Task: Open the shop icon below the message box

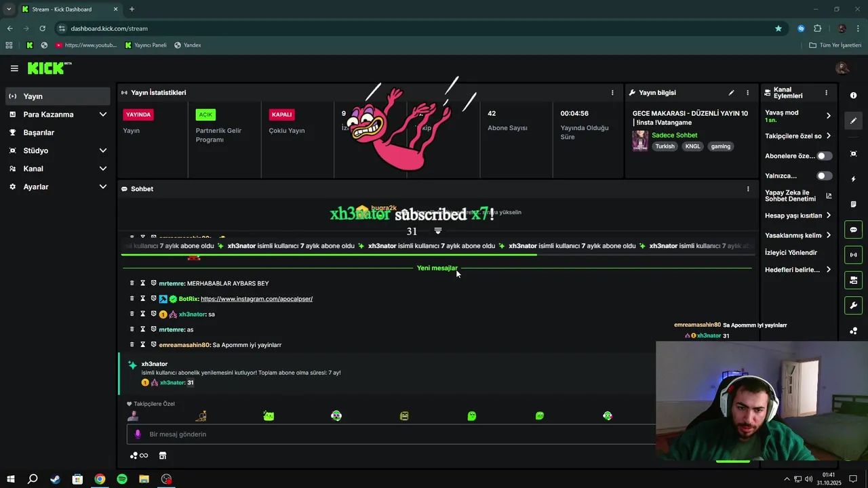Action: coord(163,455)
